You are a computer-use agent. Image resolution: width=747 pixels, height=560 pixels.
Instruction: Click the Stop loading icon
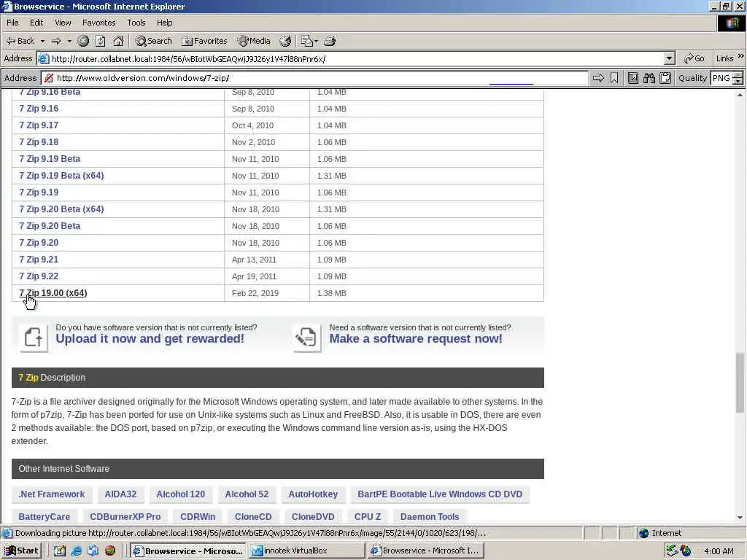point(83,41)
